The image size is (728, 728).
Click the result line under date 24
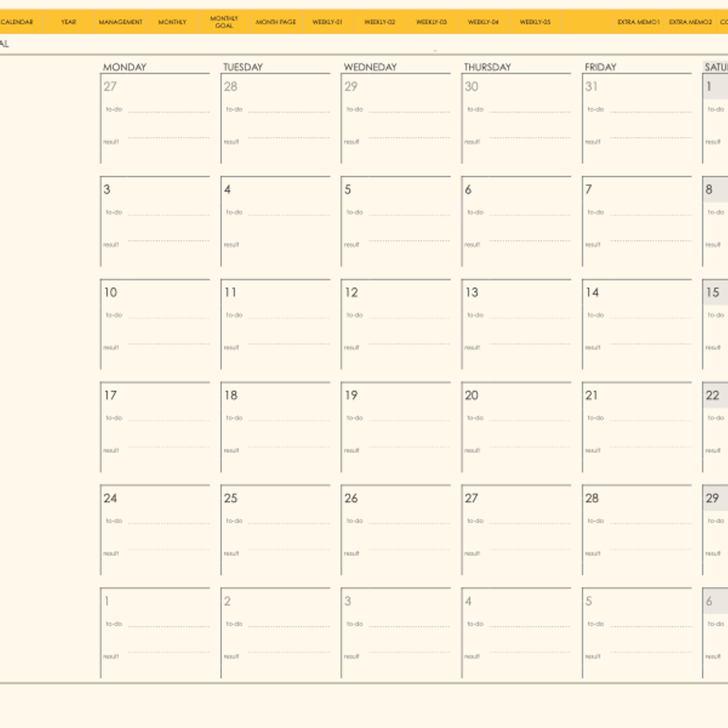click(x=169, y=550)
